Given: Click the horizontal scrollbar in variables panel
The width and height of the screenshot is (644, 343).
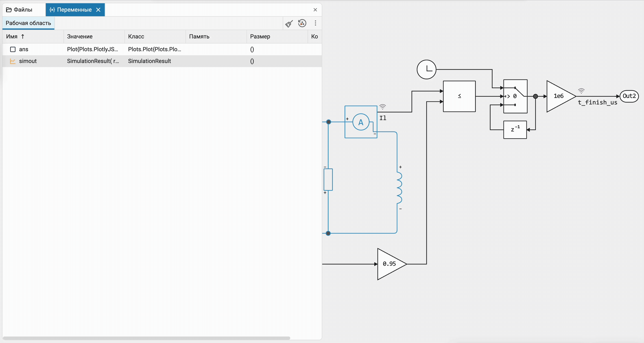Looking at the screenshot, I should coord(146,338).
